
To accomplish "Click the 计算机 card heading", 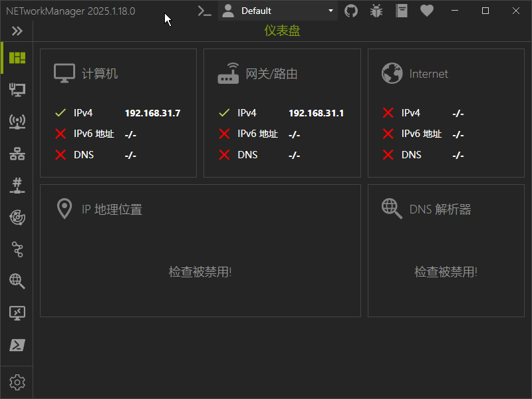I will [x=100, y=74].
